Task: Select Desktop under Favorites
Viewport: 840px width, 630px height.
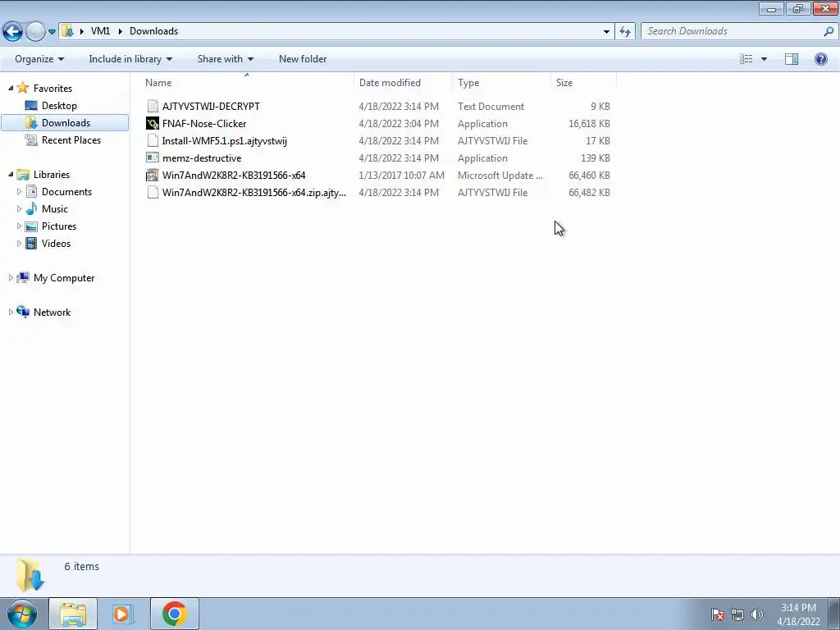Action: (x=59, y=106)
